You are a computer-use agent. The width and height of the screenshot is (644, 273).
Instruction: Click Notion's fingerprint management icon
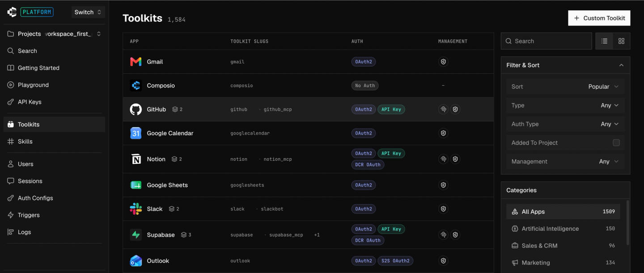pos(443,159)
